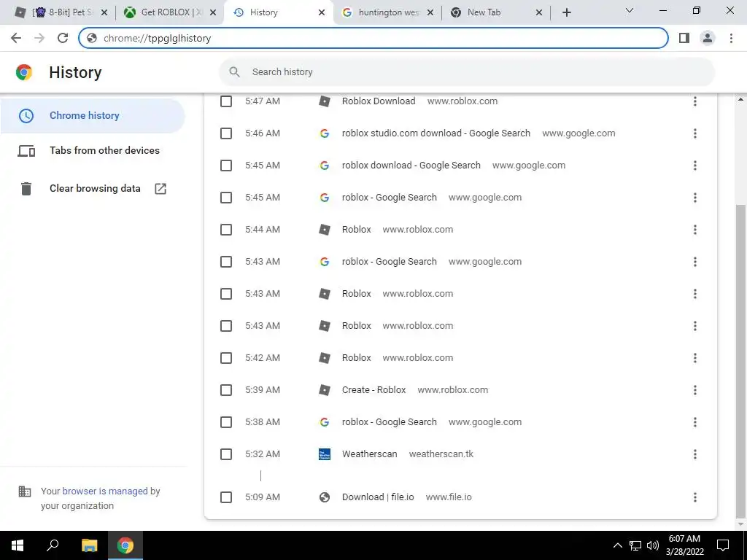
Task: Check the 5:44 AM Roblox entry
Action: click(x=226, y=230)
